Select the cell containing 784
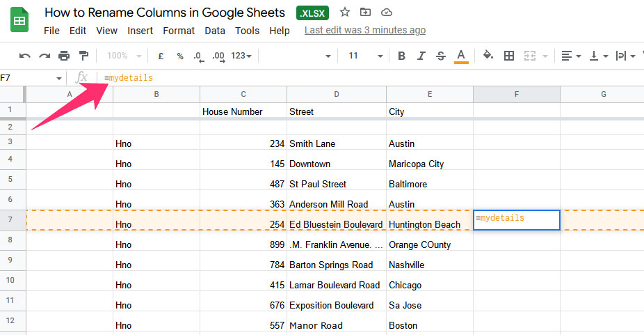Image resolution: width=644 pixels, height=335 pixels. coord(243,260)
